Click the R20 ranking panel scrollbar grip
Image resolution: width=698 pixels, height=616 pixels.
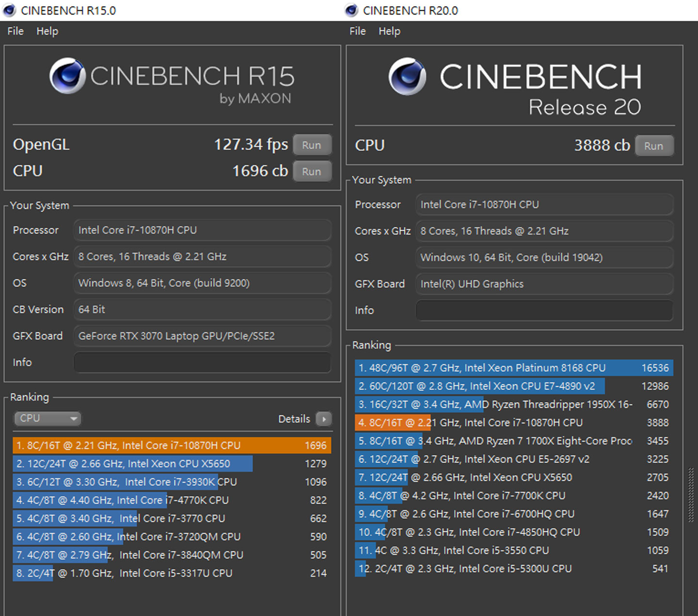(691, 495)
